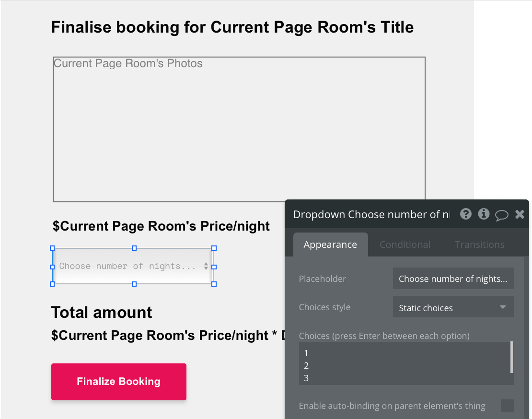Viewport: 532px width, 419px height.
Task: Select the Current Page Room's Photos image element
Action: (x=238, y=128)
